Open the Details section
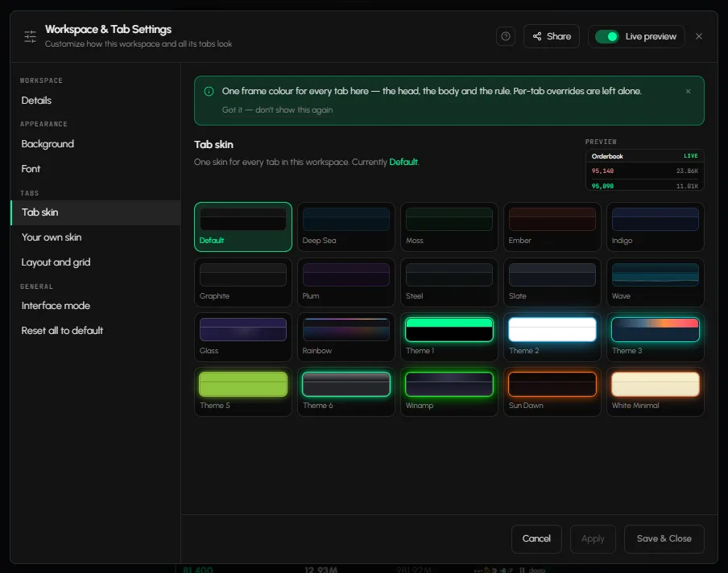728x573 pixels. [96, 101]
